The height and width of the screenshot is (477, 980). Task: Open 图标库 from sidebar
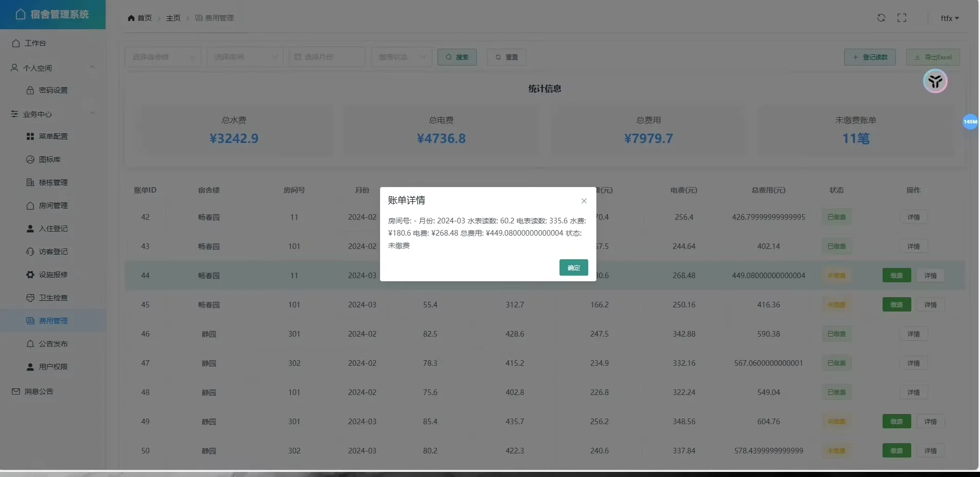(x=49, y=159)
